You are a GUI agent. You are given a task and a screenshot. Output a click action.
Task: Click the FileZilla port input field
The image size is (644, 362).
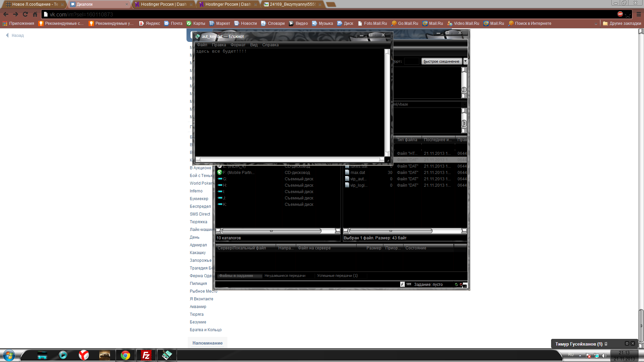411,61
